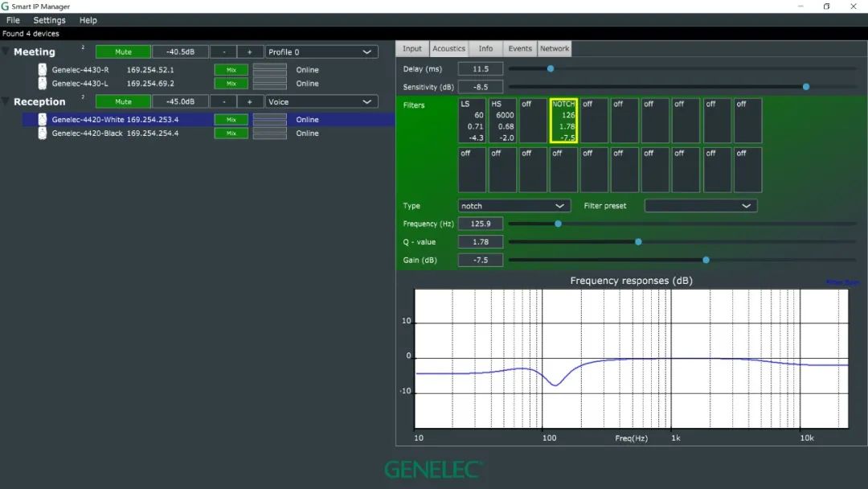Click the Genelec-4430-L speaker icon
This screenshot has height=489, width=868.
tap(42, 83)
